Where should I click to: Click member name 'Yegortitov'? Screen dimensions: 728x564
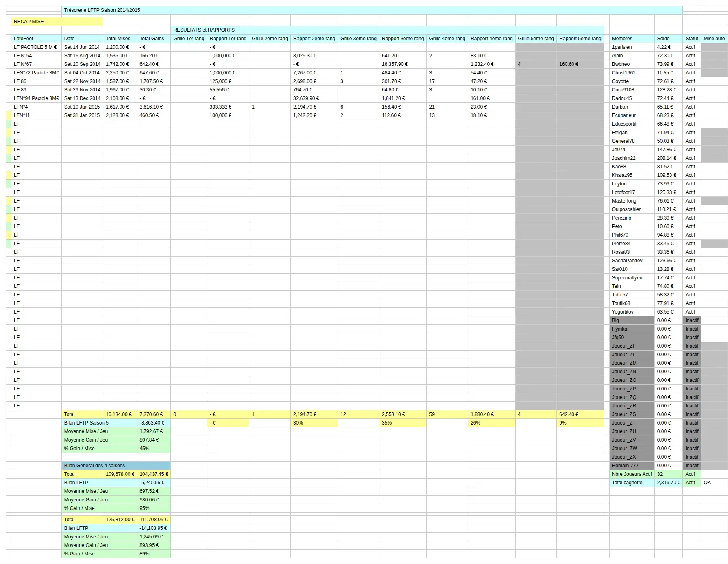coord(632,312)
